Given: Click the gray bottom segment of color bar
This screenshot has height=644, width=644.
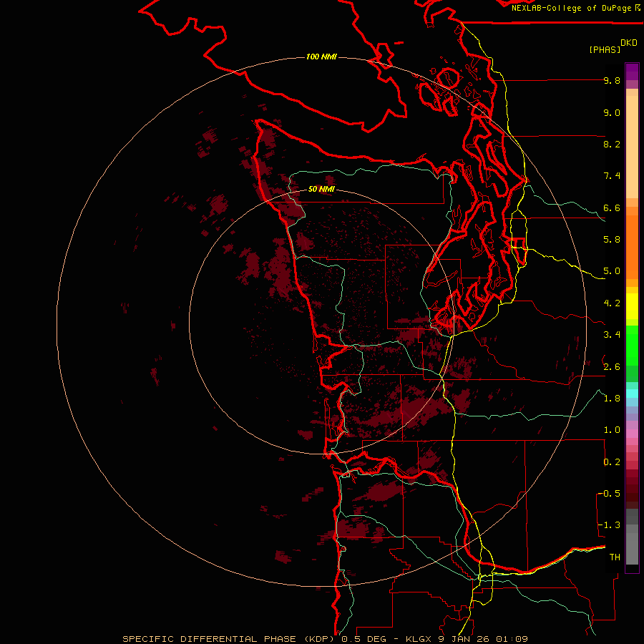Looking at the screenshot, I should click(x=632, y=546).
